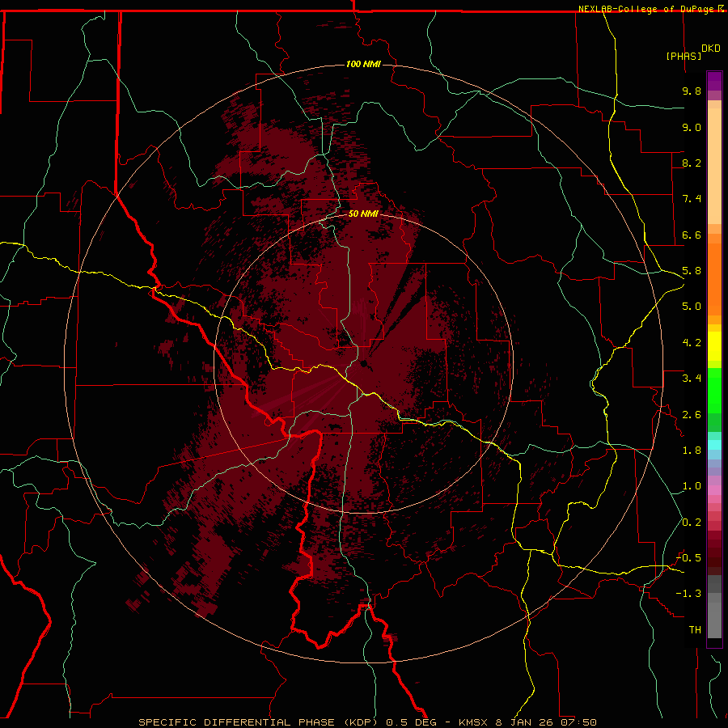Click the 1.0 legend value
Image resolution: width=728 pixels, height=728 pixels.
[692, 486]
